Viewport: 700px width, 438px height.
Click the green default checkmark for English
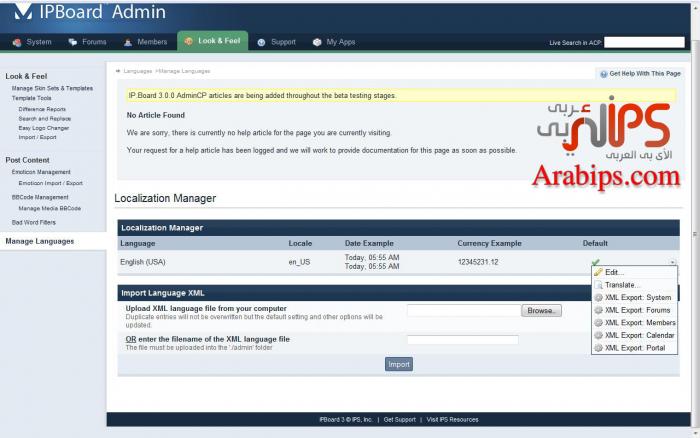596,262
